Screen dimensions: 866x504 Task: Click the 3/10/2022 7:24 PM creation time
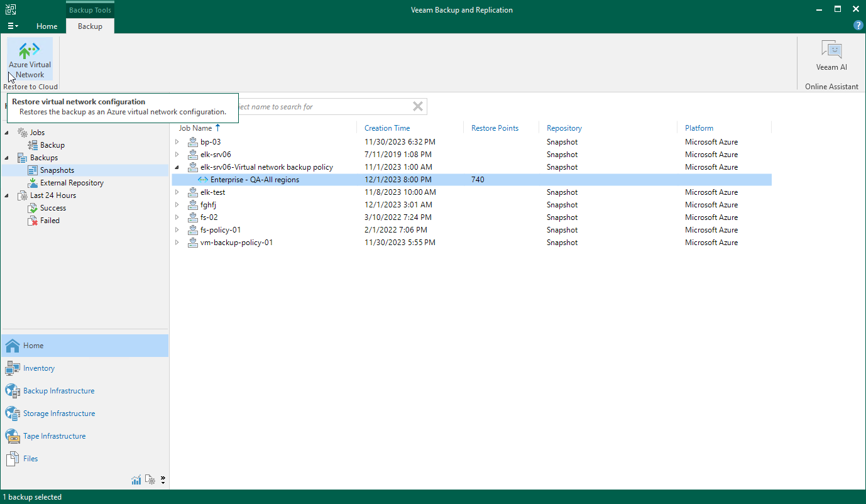398,217
